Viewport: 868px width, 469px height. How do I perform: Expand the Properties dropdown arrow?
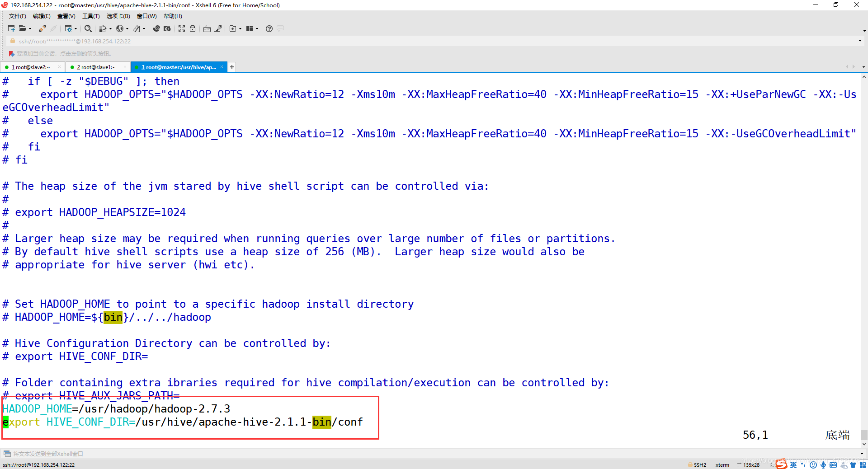tap(76, 28)
